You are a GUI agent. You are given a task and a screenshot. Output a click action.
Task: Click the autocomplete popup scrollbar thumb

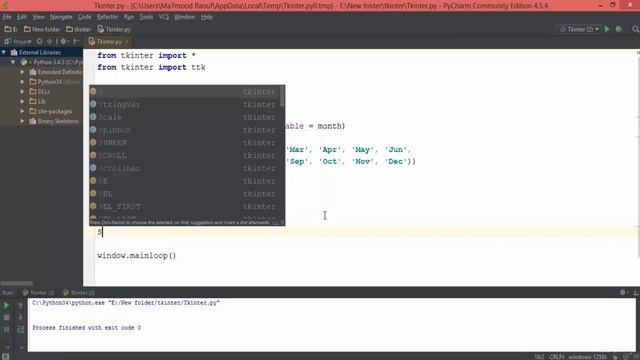click(x=282, y=96)
